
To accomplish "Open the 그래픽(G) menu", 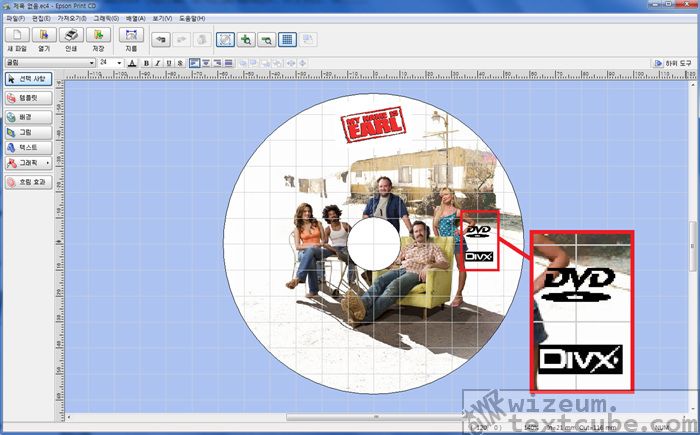I will (106, 18).
